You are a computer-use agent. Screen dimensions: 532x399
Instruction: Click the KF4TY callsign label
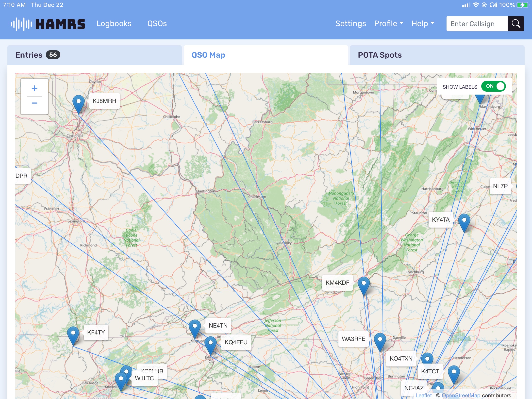tap(96, 332)
